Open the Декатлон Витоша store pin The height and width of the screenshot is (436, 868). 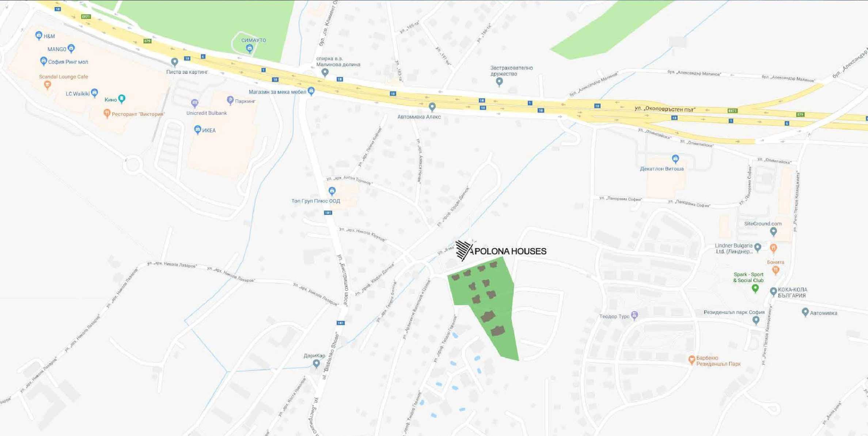(x=675, y=159)
